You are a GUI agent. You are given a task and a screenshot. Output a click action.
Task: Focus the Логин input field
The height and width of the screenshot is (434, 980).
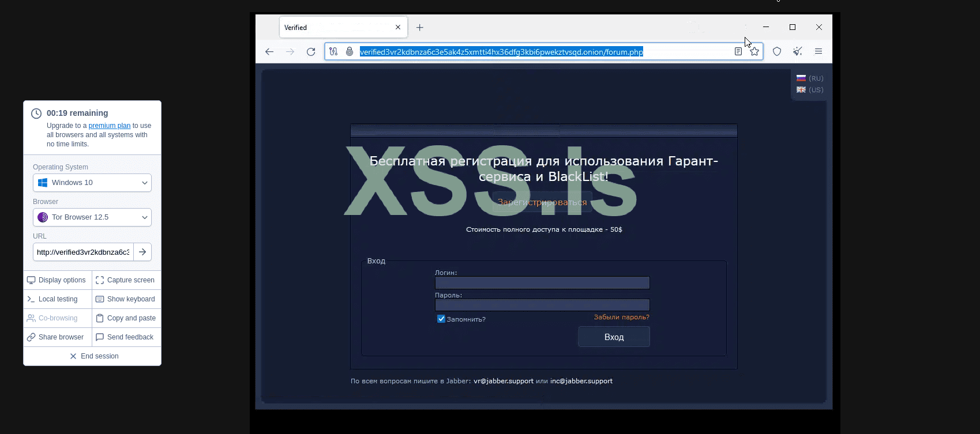click(x=542, y=282)
